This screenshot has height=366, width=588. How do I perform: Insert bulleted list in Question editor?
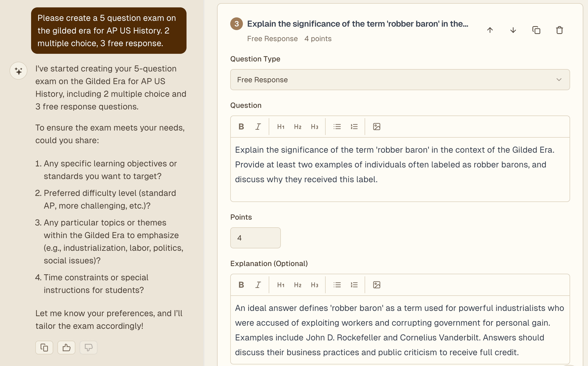337,127
